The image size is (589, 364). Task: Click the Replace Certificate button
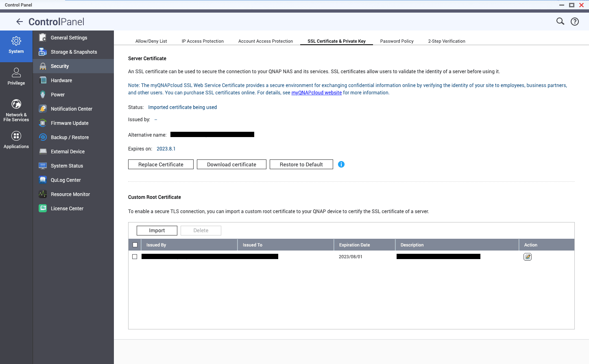[161, 164]
